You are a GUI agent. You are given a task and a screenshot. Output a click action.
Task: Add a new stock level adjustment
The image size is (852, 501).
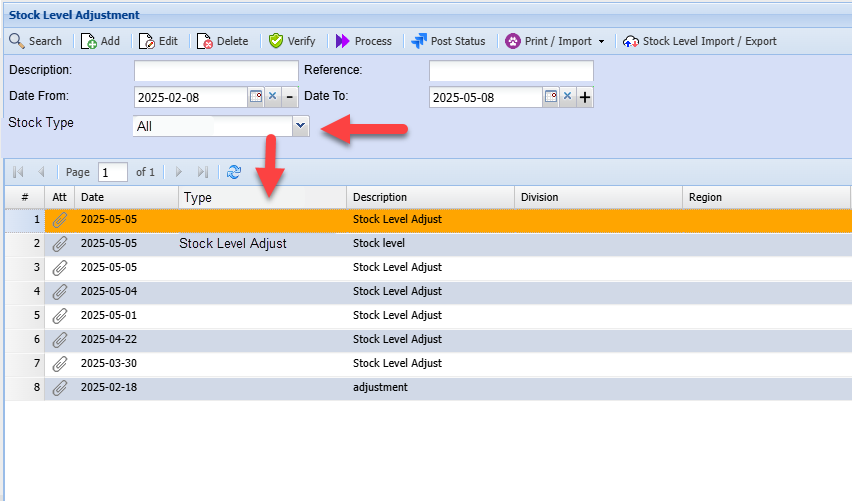tap(100, 41)
